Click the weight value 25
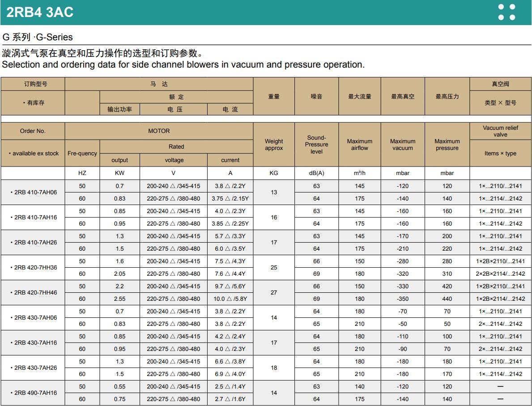The height and width of the screenshot is (406, 532). pos(274,268)
